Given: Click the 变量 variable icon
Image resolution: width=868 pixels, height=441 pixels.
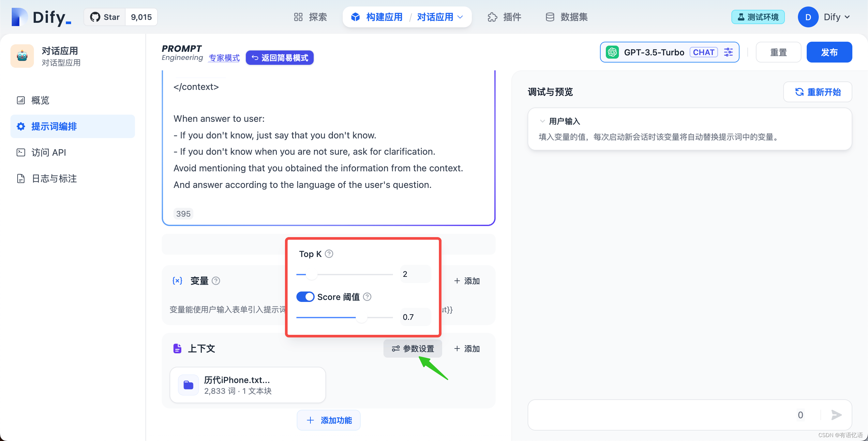Looking at the screenshot, I should pos(177,281).
